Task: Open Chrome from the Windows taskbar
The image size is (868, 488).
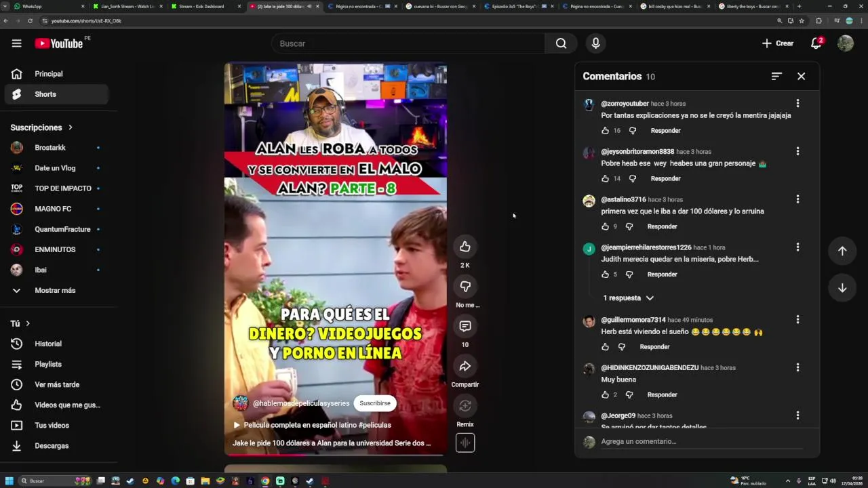Action: (x=265, y=481)
